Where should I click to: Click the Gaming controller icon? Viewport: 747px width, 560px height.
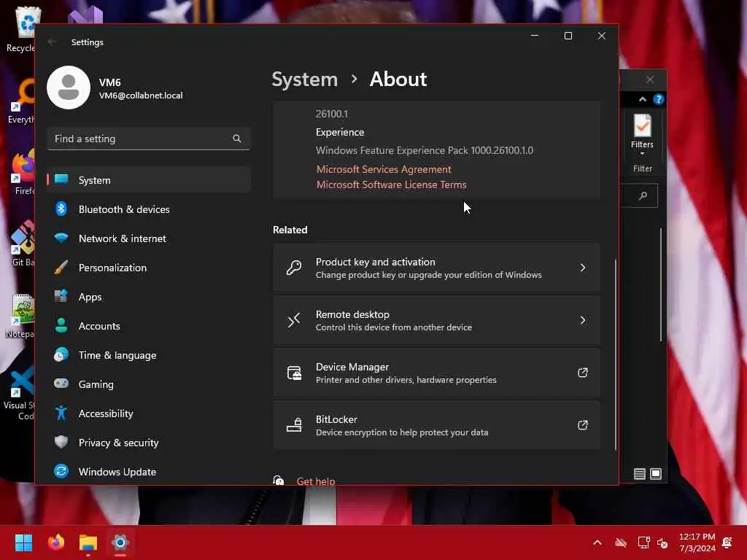[61, 384]
